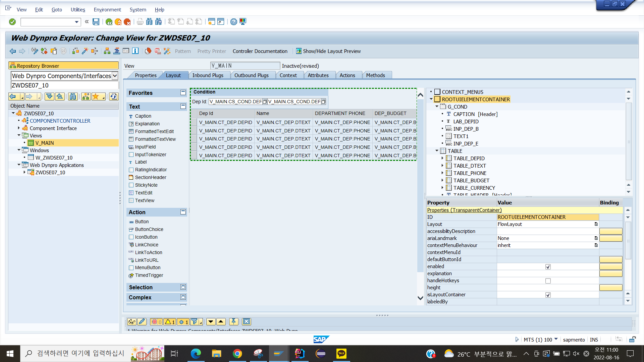
Task: Expand the TABLE_DEPID tree node
Action: tap(442, 158)
